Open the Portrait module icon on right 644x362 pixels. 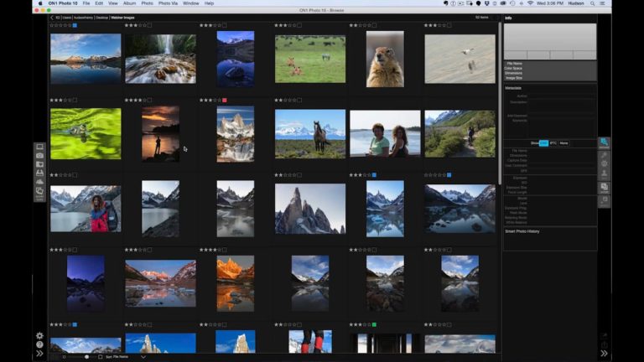(x=604, y=174)
